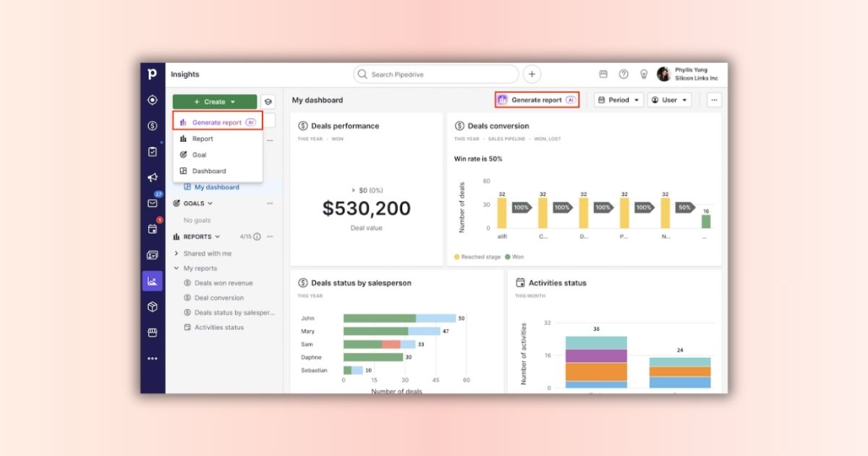Select the Insights chart icon in sidebar
868x456 pixels.
(152, 281)
